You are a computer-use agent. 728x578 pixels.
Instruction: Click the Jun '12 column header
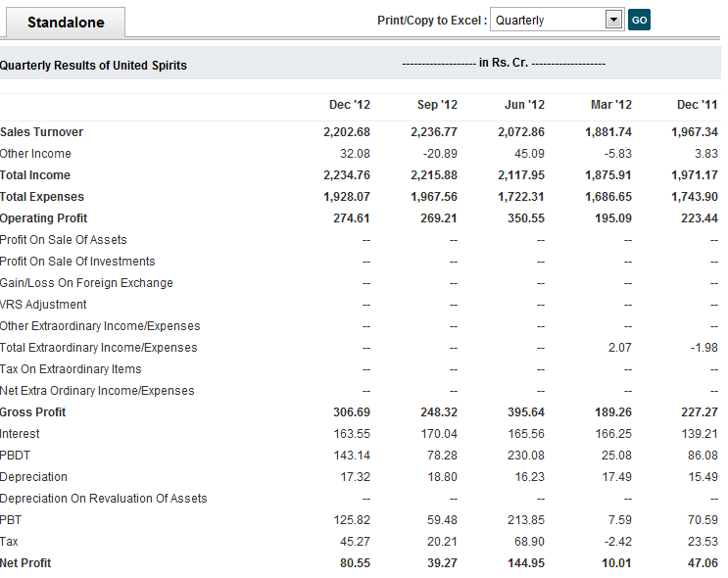coord(524,105)
